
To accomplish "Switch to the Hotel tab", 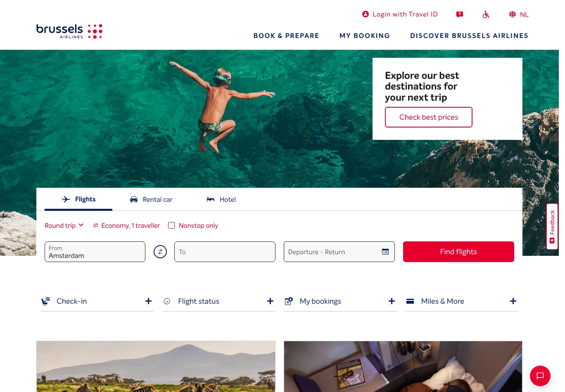I will (x=221, y=200).
